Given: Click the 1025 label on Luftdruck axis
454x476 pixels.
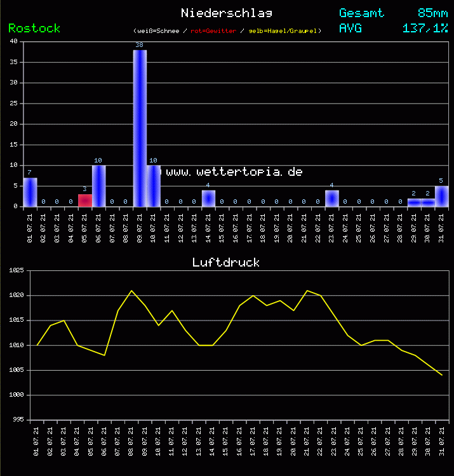Looking at the screenshot, I should 16,270.
